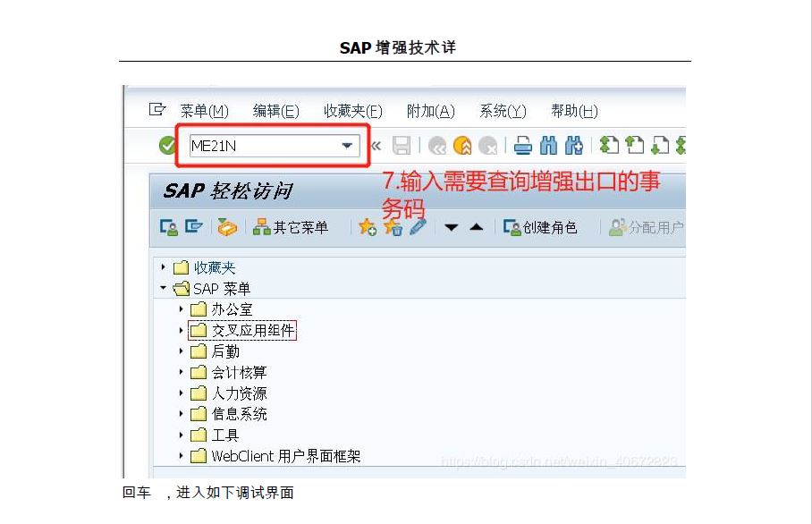Expand the 工具 folder node

[x=181, y=435]
